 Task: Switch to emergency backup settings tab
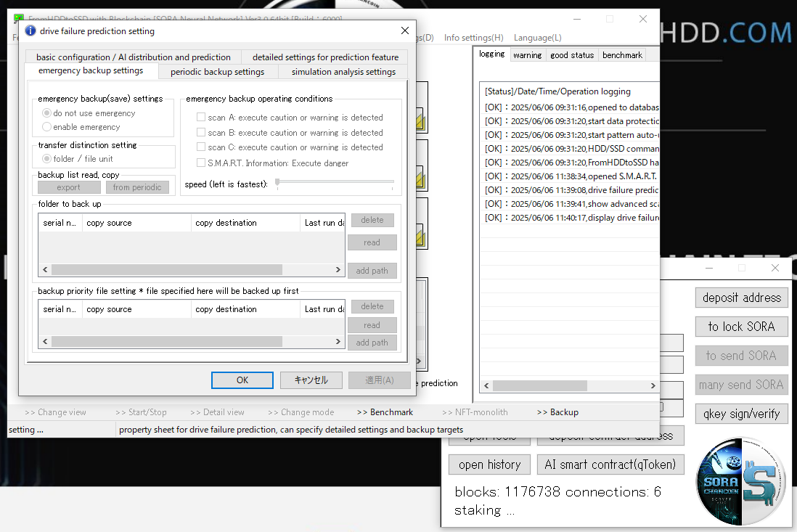click(x=91, y=70)
